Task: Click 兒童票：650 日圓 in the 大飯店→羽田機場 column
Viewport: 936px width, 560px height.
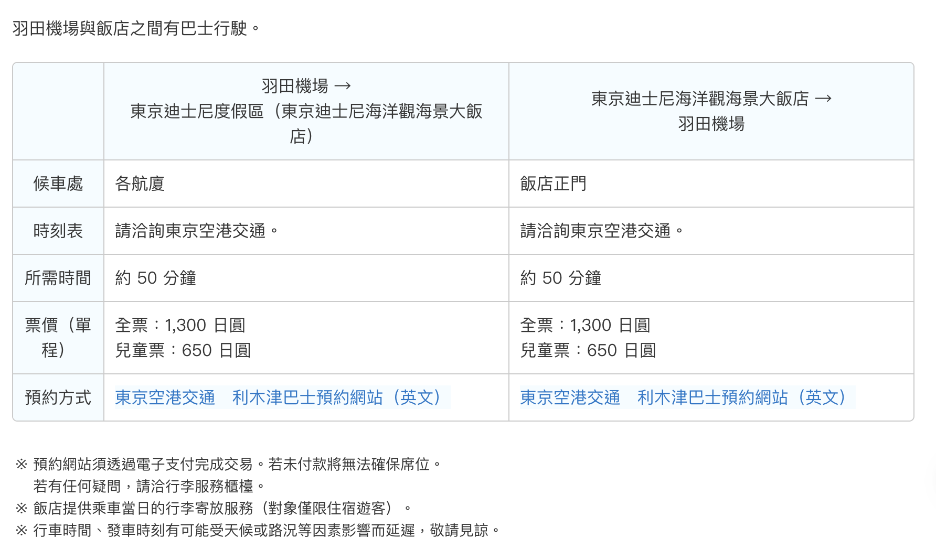Action: coord(588,350)
